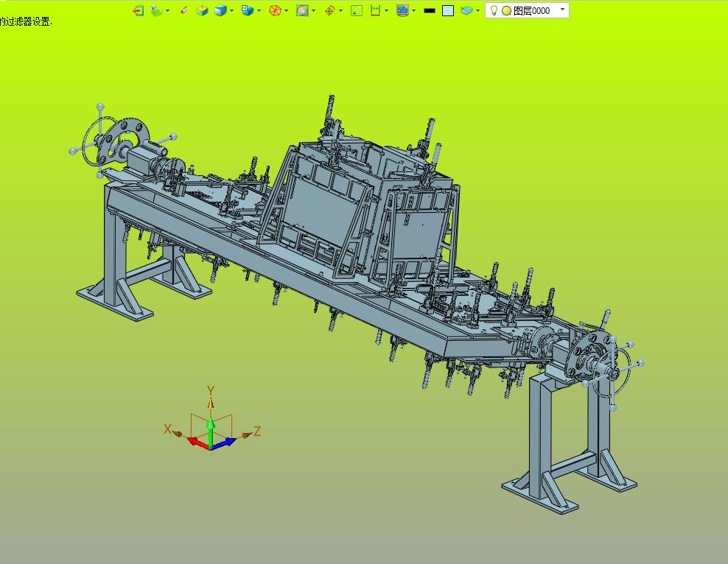
Task: Toggle the yellow circle layer status
Action: (506, 10)
